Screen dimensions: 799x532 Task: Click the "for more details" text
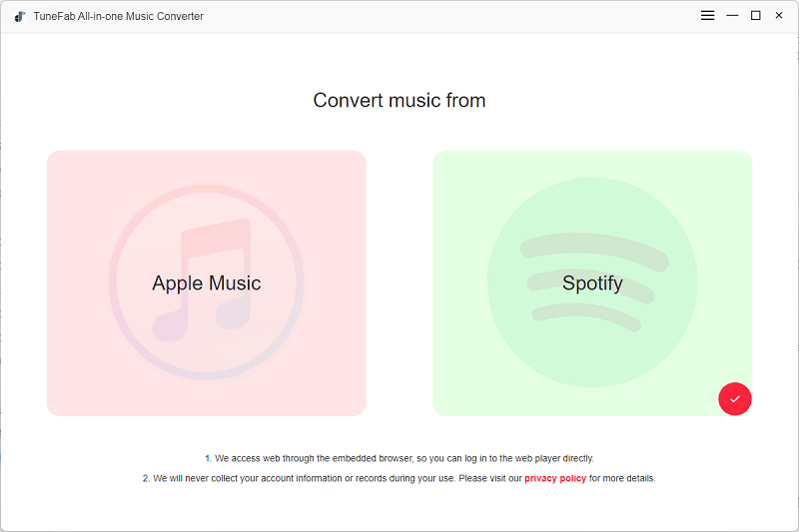[x=622, y=478]
